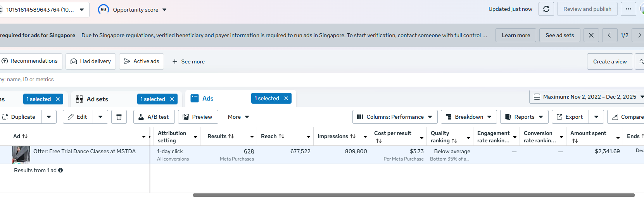Open the three-dot more options menu
The image size is (644, 205).
[x=628, y=9]
